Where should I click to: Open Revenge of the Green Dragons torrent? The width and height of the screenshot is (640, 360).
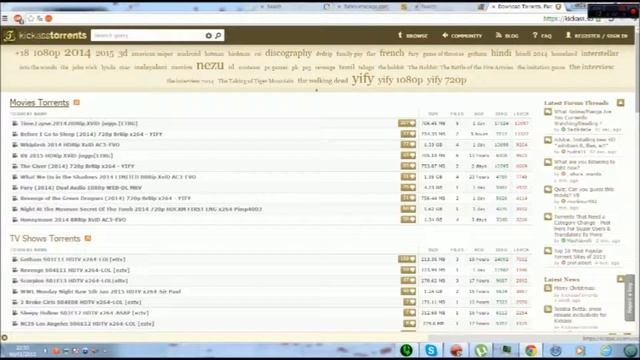click(105, 198)
